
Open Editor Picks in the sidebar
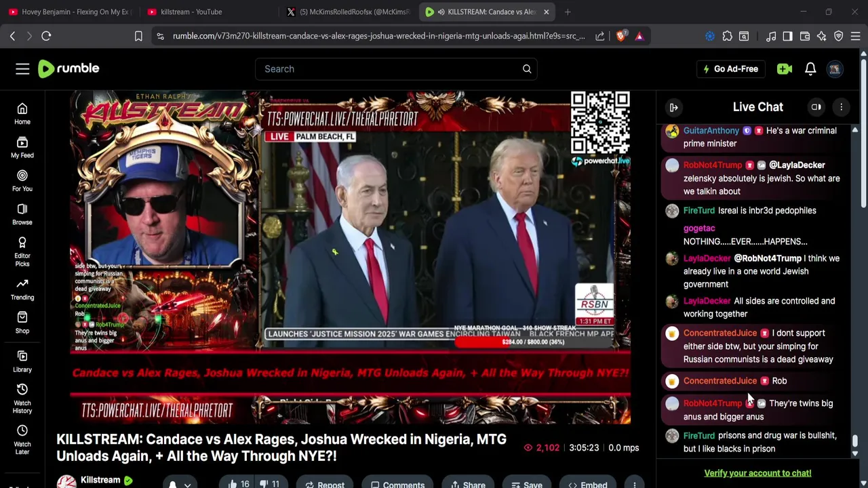(22, 251)
